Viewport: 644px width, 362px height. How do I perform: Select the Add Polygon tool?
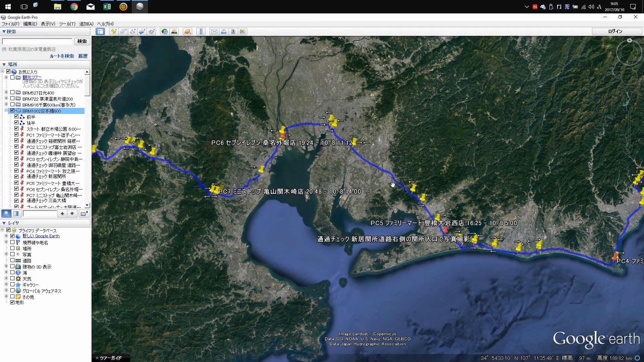pos(123,32)
